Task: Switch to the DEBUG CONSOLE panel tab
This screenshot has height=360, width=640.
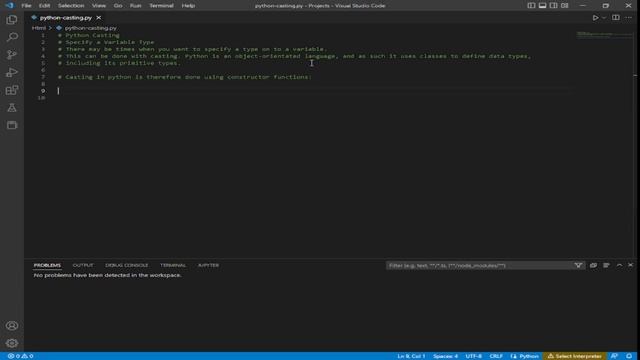Action: 127,265
